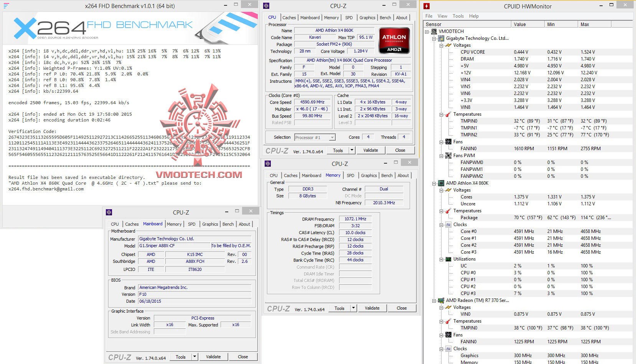Open the File menu in HWMonitor
Screen dimensions: 636x364
coord(429,16)
